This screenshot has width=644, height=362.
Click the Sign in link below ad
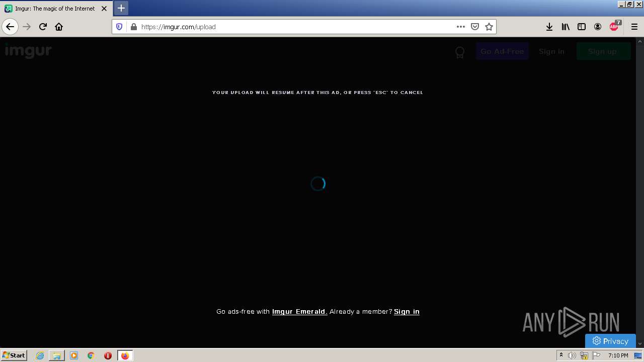pyautogui.click(x=407, y=312)
